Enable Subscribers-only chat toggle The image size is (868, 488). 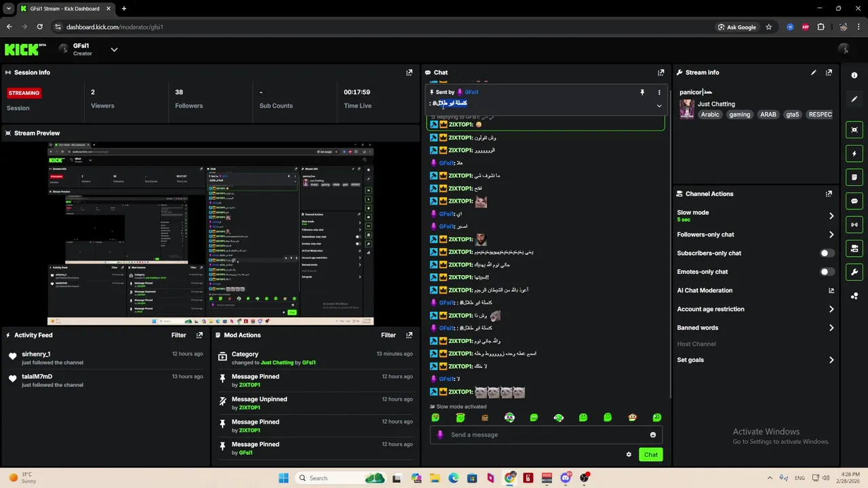(827, 253)
